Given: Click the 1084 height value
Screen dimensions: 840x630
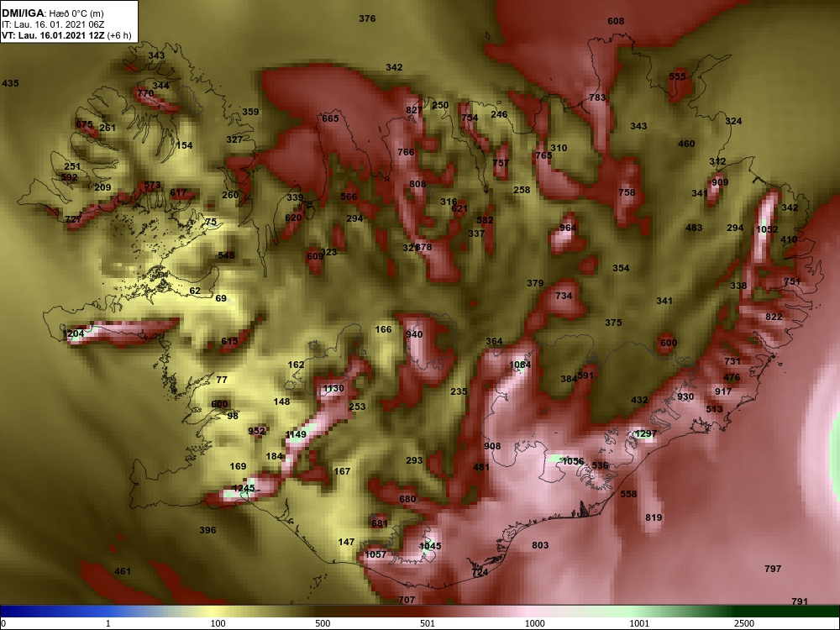Looking at the screenshot, I should [520, 365].
